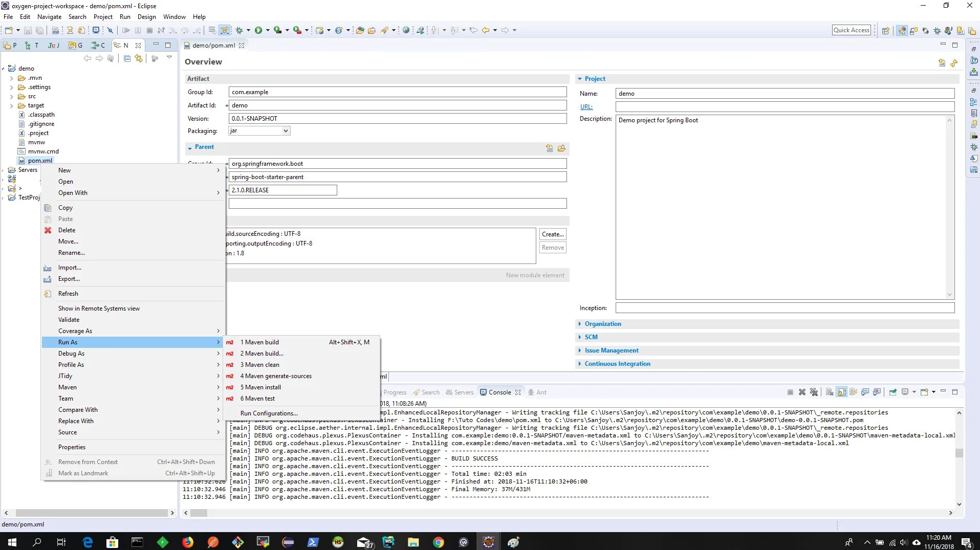
Task: Click the Remove Launch icon in Console
Action: pyautogui.click(x=802, y=392)
